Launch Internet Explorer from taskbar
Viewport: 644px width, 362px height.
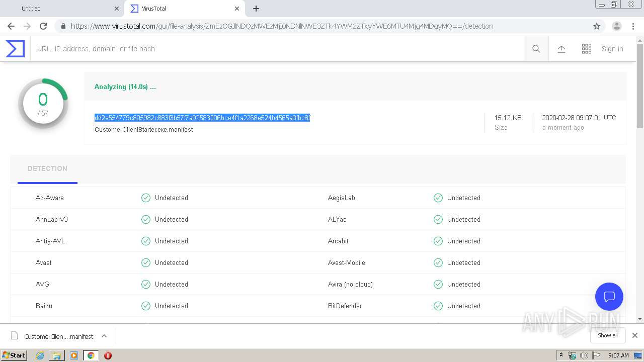point(40,355)
